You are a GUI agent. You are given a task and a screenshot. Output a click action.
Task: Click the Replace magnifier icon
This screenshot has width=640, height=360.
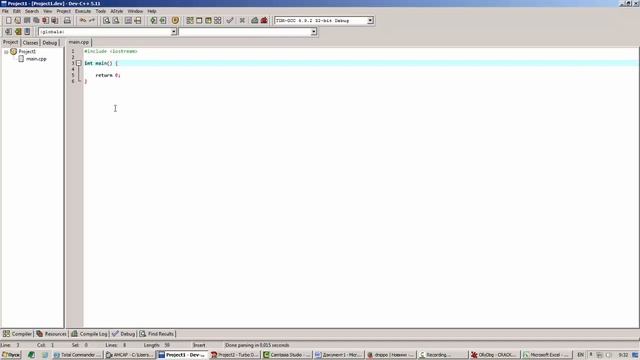tap(116, 20)
